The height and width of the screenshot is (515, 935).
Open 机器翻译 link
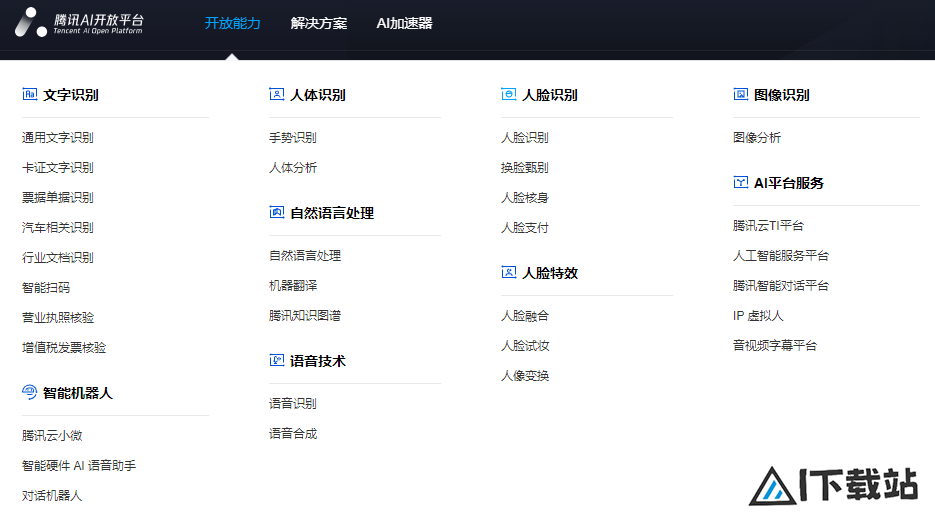293,286
